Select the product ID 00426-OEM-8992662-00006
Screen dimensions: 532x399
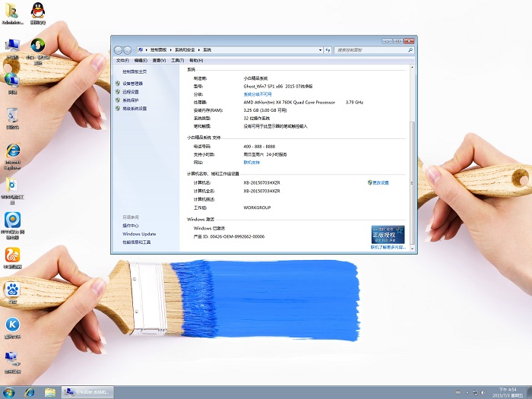pyautogui.click(x=237, y=236)
